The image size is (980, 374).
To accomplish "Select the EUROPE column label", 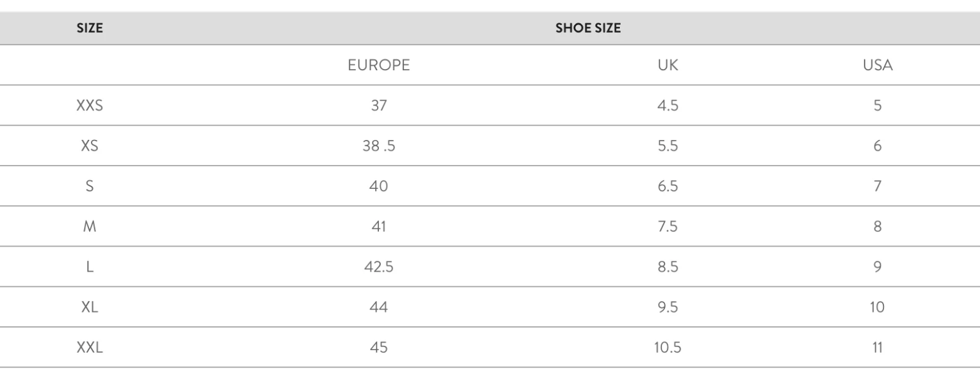I will click(x=378, y=65).
